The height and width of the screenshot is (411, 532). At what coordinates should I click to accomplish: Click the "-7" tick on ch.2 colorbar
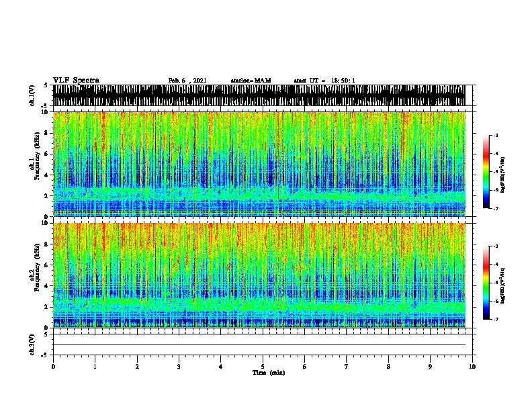pyautogui.click(x=496, y=319)
